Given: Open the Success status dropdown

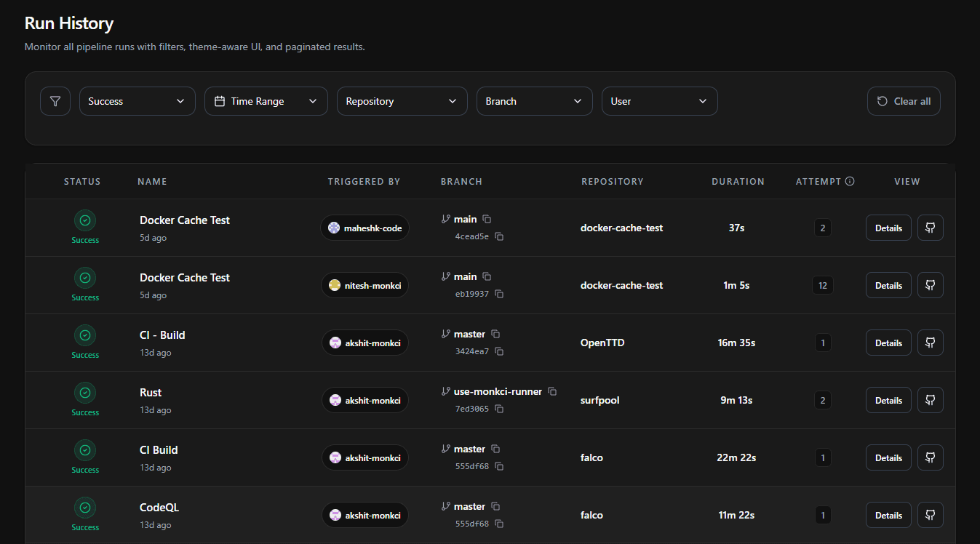Looking at the screenshot, I should tap(138, 101).
